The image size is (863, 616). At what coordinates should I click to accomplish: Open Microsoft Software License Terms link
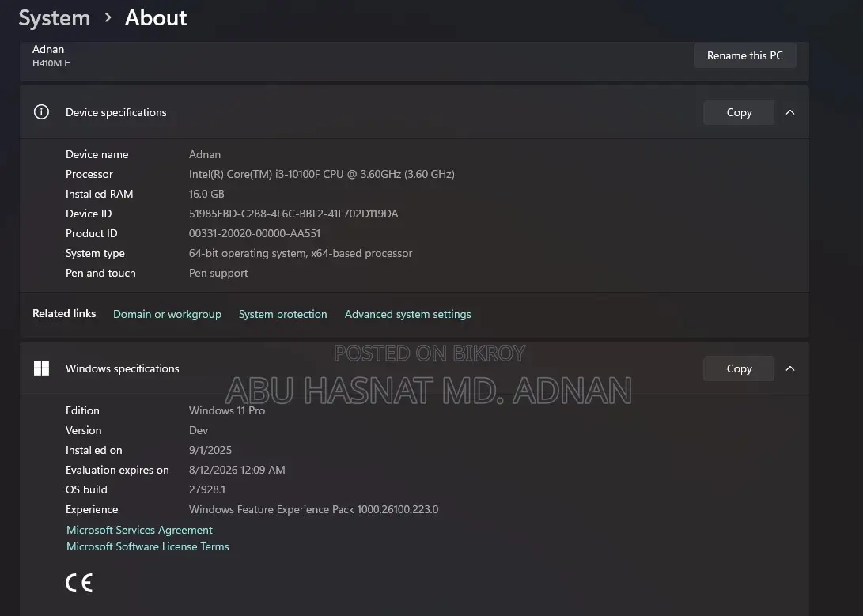[x=147, y=546]
